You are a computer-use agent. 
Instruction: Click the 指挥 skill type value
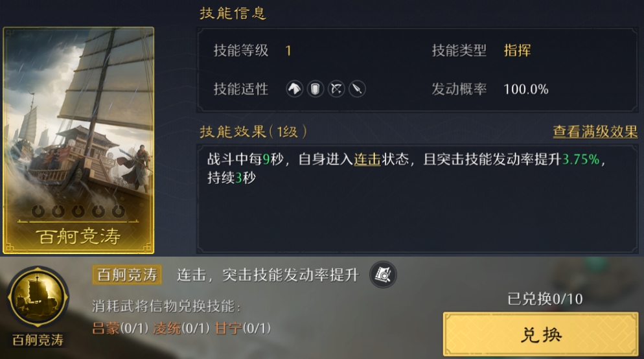coord(517,51)
